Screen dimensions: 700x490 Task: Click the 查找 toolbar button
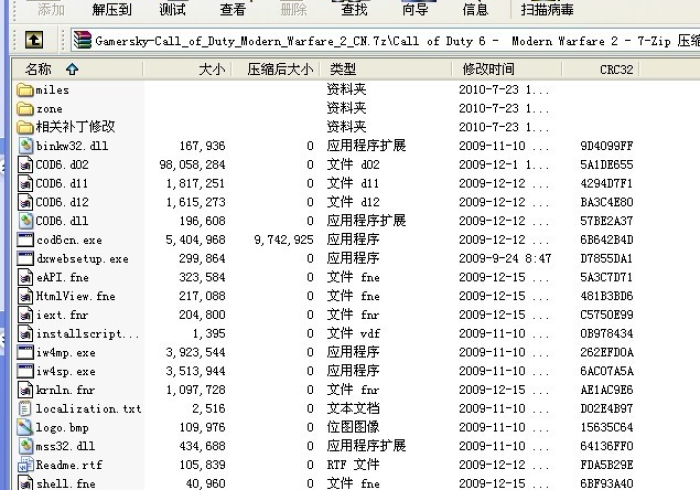coord(354,9)
